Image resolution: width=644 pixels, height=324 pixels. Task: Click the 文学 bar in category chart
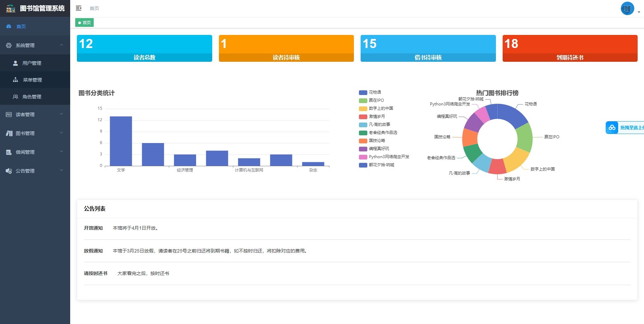point(121,141)
